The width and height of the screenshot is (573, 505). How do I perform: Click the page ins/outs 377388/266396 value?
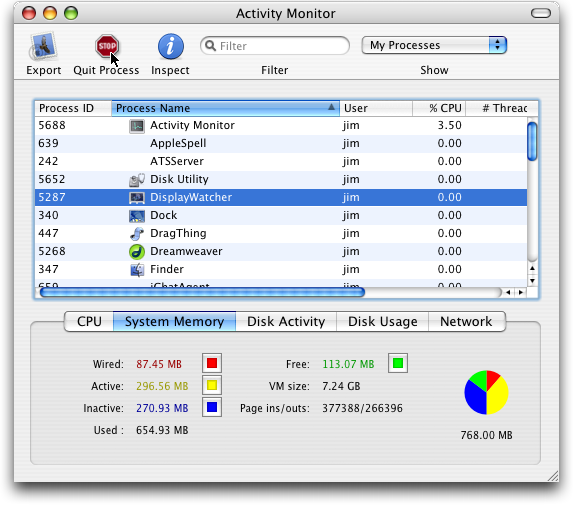(x=362, y=408)
